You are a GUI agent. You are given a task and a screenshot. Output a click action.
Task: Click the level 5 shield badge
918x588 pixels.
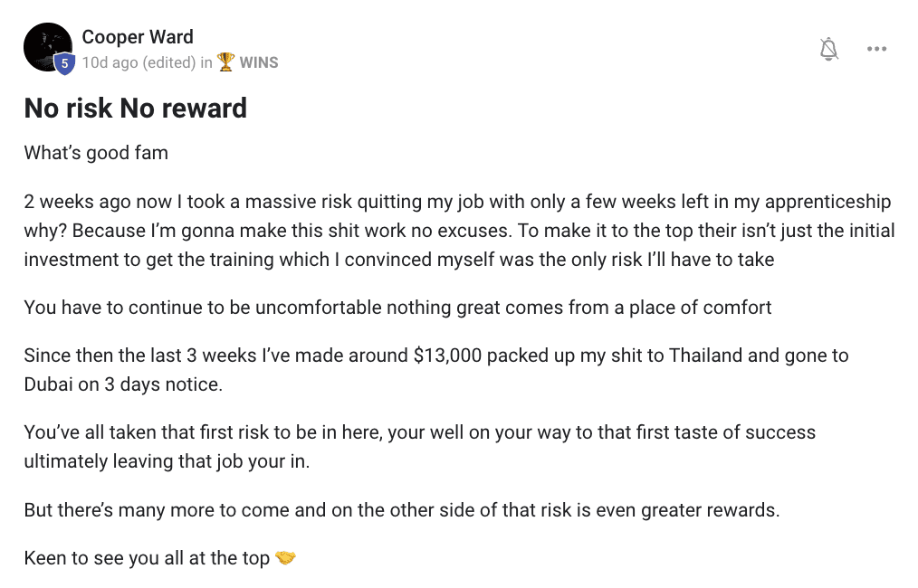pos(65,63)
